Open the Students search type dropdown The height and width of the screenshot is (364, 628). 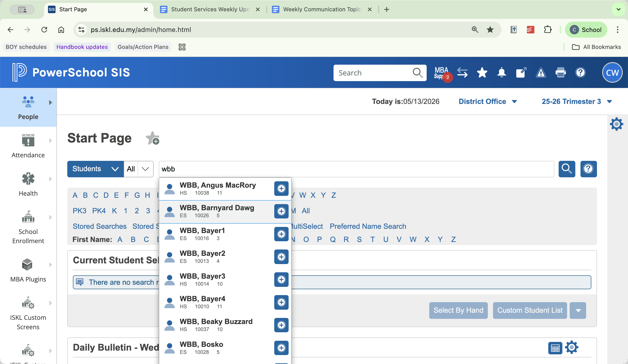coord(95,169)
